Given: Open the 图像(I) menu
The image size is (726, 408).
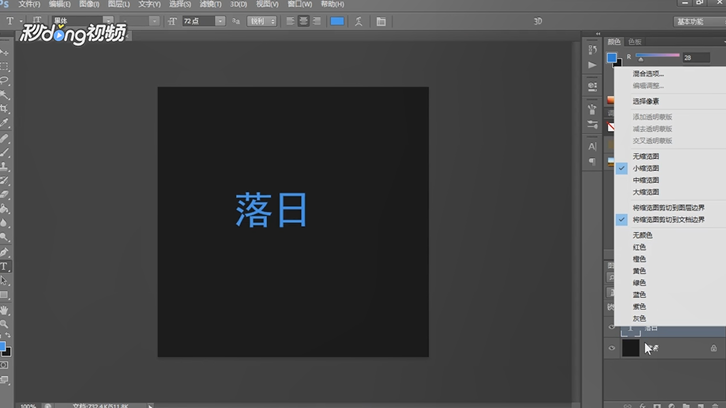Looking at the screenshot, I should pyautogui.click(x=89, y=4).
